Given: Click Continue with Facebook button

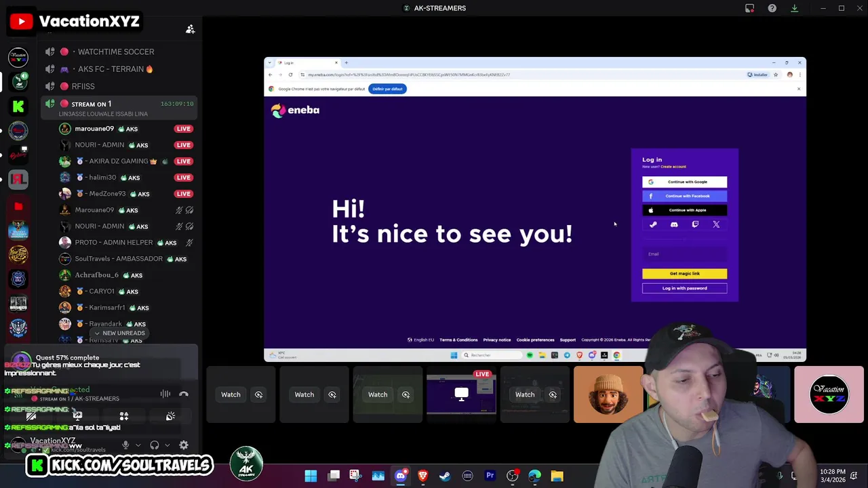Looking at the screenshot, I should point(684,196).
